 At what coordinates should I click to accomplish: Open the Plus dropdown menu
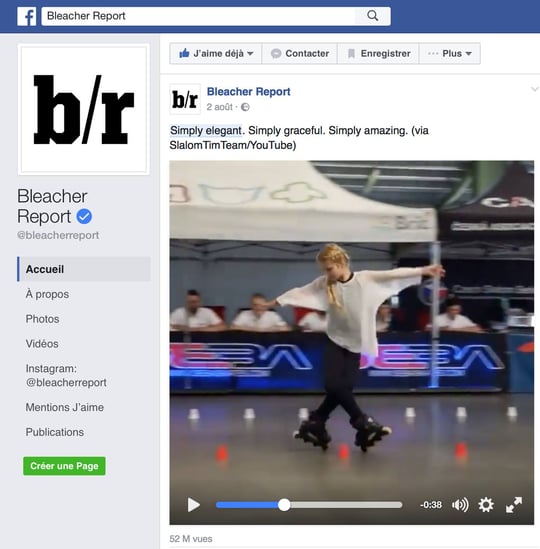point(450,54)
